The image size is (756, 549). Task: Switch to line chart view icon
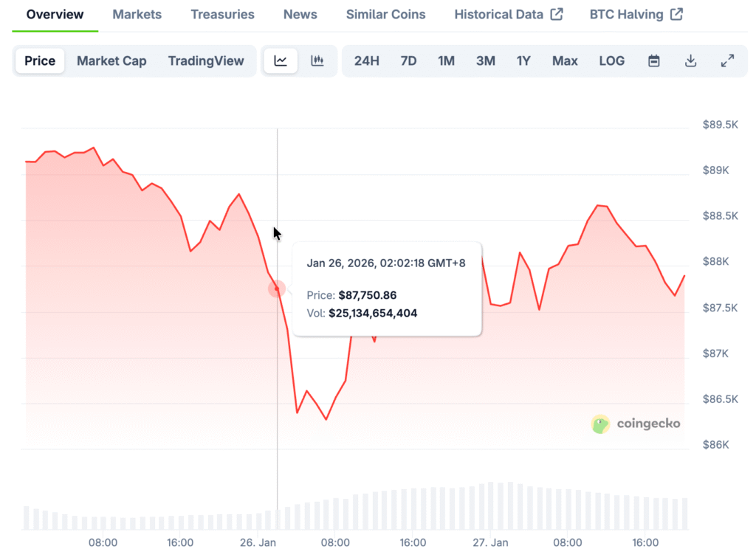click(281, 61)
